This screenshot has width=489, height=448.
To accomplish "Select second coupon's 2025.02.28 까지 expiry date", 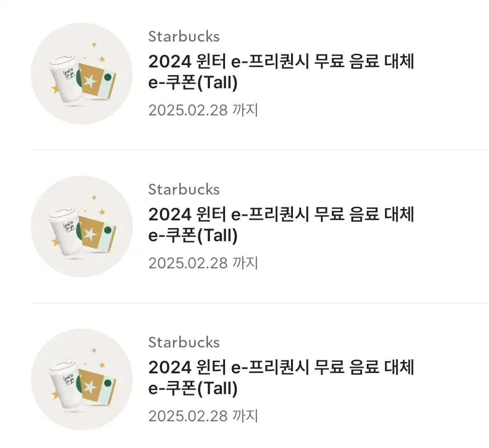I will (x=203, y=263).
